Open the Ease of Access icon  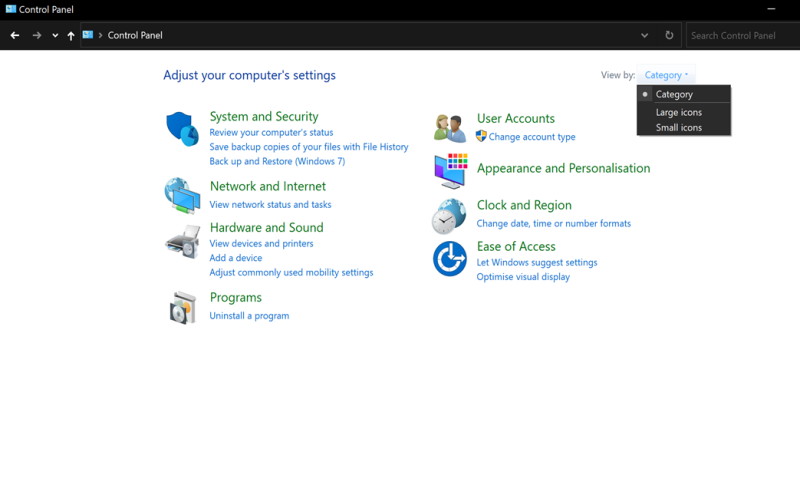pyautogui.click(x=449, y=259)
